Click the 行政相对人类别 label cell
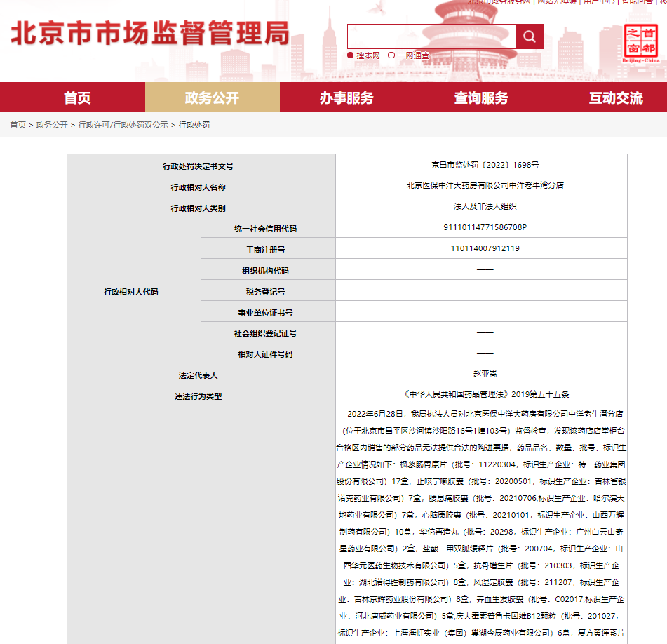This screenshot has width=667, height=644. click(x=201, y=207)
